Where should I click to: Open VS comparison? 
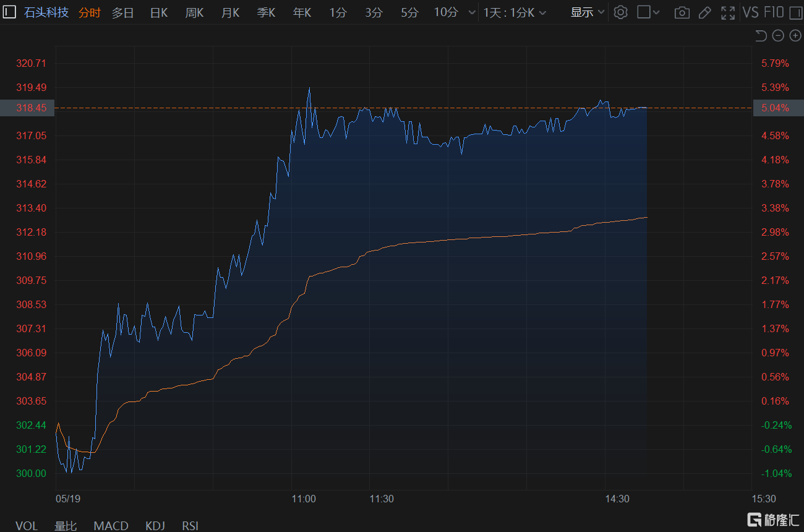point(750,12)
